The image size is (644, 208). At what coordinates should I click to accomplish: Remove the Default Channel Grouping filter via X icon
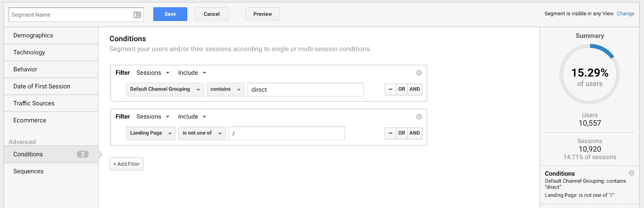419,73
